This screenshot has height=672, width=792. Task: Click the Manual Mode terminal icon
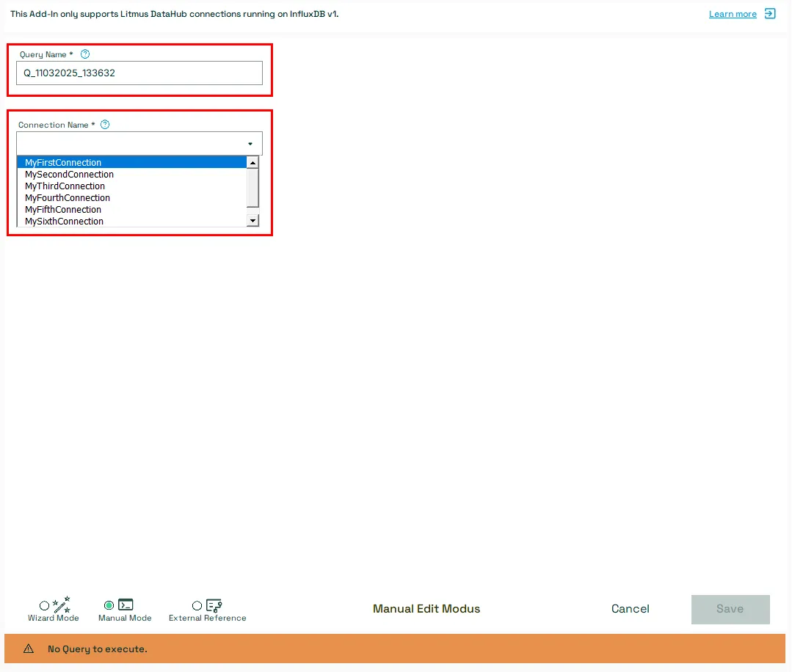126,605
